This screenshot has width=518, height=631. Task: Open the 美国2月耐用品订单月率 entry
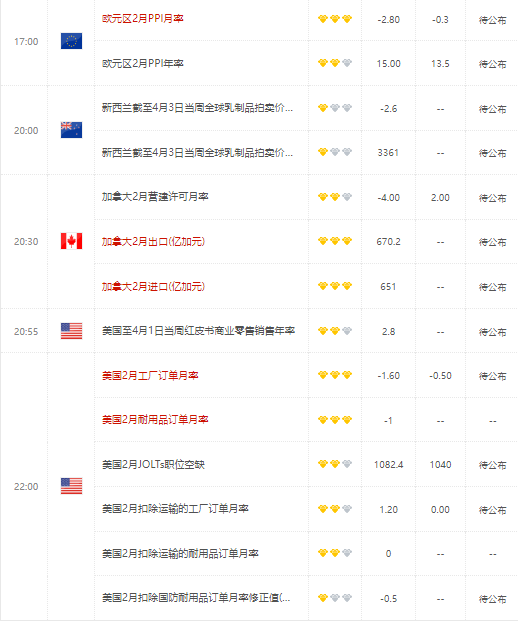pyautogui.click(x=155, y=420)
